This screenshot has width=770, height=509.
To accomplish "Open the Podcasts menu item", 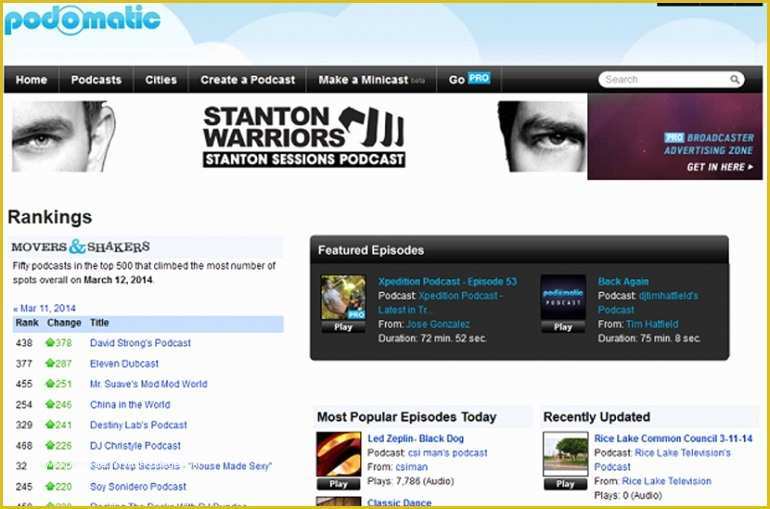I will tap(96, 80).
